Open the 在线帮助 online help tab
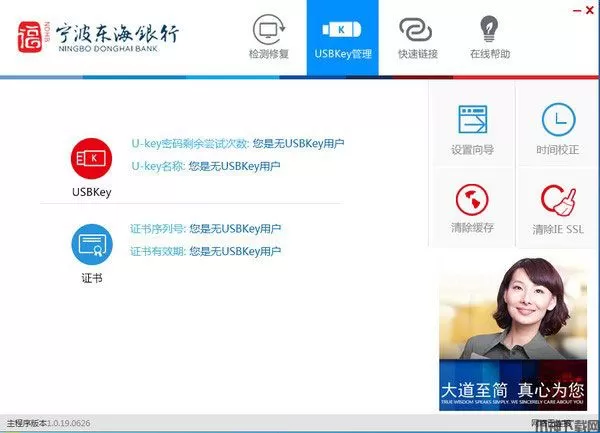 [490, 37]
